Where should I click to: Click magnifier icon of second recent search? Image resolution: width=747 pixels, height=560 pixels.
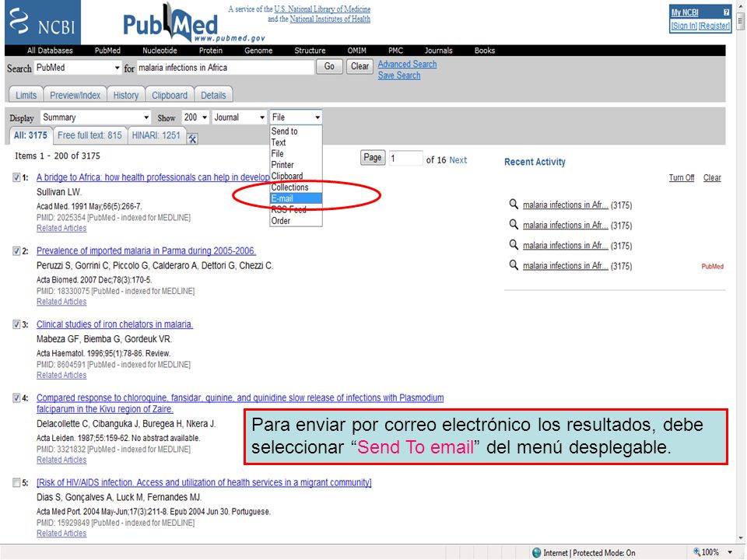click(x=513, y=224)
